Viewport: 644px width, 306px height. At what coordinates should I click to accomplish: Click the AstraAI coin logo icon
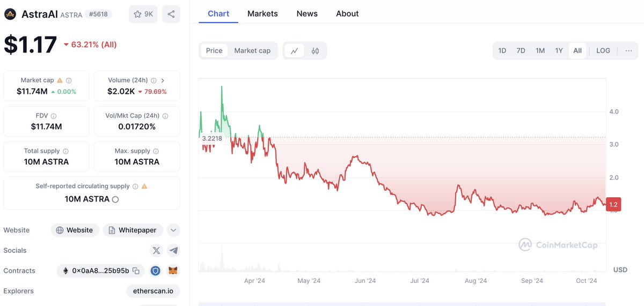point(11,14)
